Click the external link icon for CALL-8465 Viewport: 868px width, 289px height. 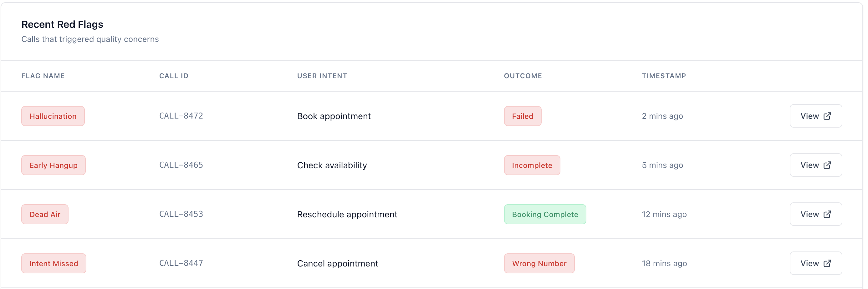[x=827, y=165]
